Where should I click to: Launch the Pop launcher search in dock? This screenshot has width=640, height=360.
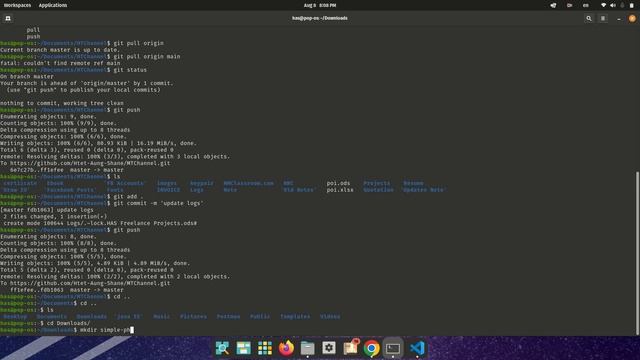(222, 348)
